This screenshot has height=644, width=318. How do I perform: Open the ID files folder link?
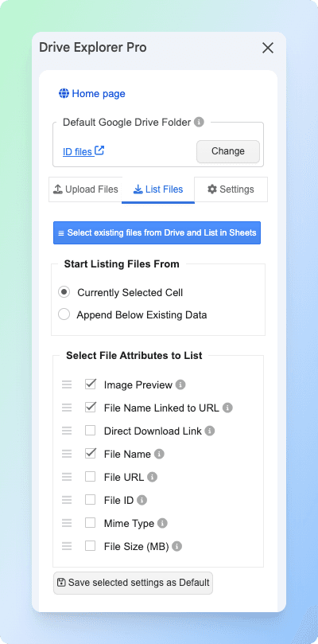77,151
